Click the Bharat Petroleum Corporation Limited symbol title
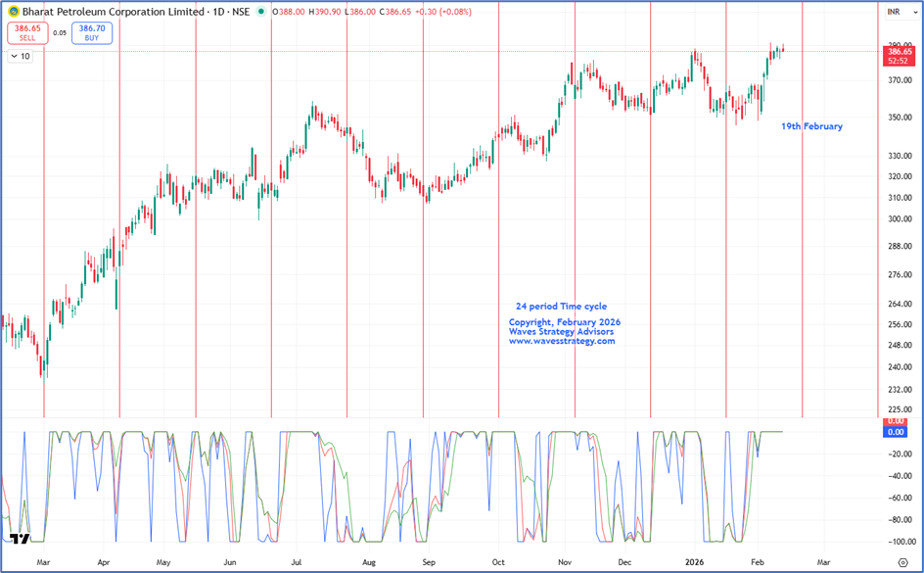The width and height of the screenshot is (924, 573). click(114, 12)
